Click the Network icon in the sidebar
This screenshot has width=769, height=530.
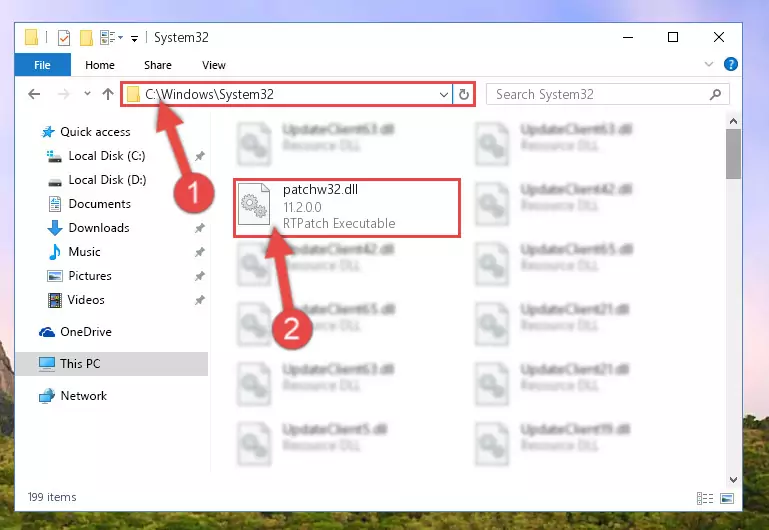pyautogui.click(x=47, y=396)
